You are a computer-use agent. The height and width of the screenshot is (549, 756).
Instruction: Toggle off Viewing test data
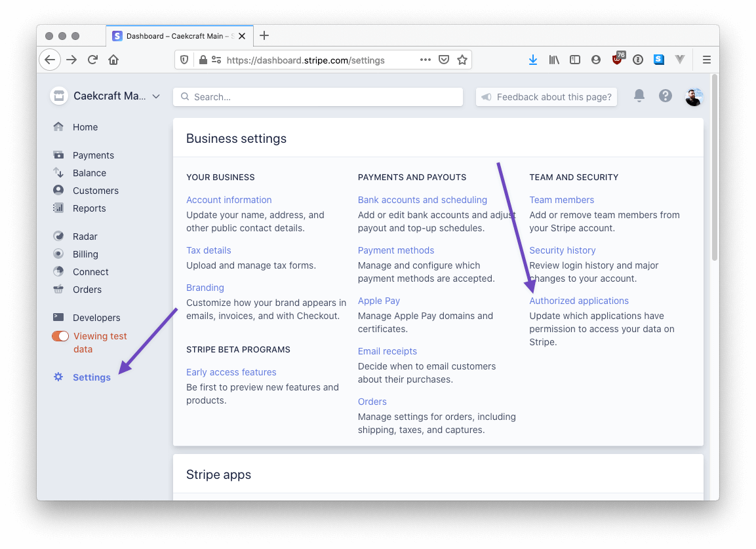(60, 335)
